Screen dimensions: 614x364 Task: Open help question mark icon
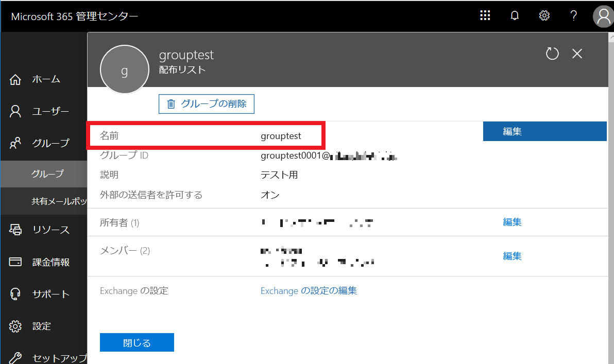click(573, 15)
